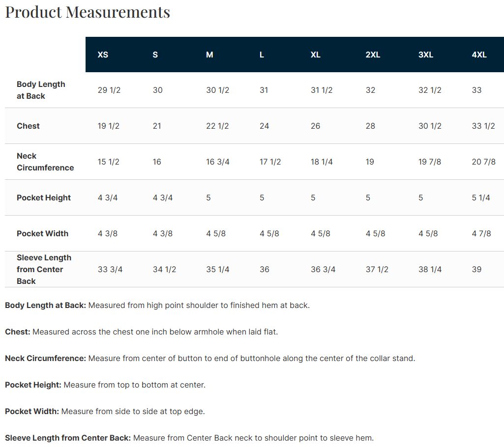Image resolution: width=504 pixels, height=447 pixels.
Task: Click the Body Length at Back row label
Action: point(41,90)
